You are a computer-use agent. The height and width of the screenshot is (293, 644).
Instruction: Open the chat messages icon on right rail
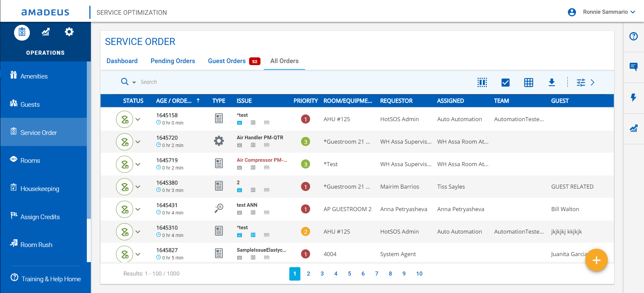[x=633, y=67]
